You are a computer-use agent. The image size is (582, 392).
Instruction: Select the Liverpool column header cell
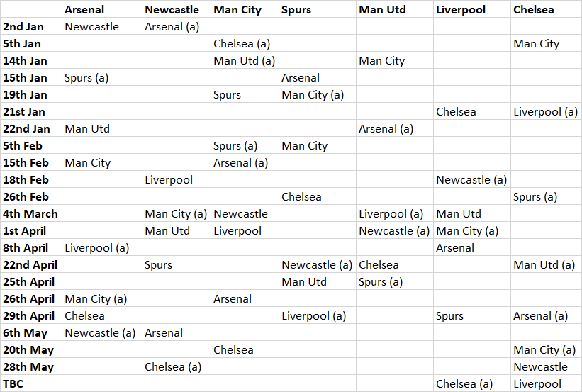(x=472, y=9)
